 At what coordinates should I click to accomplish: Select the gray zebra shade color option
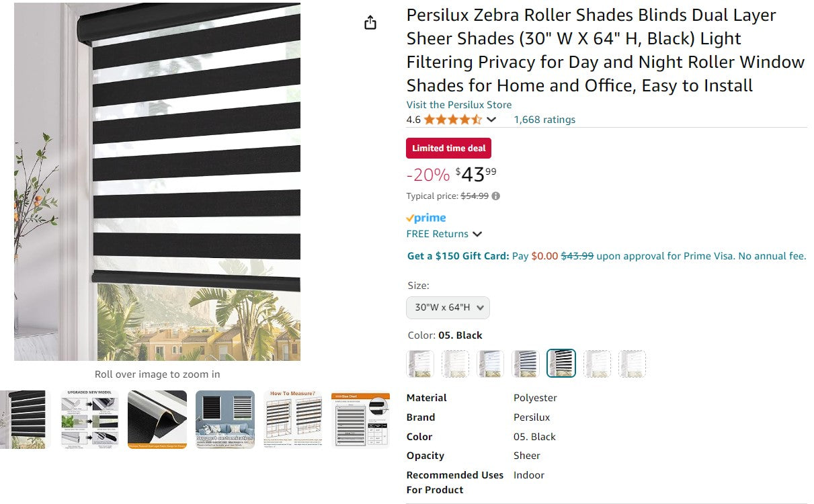pyautogui.click(x=525, y=362)
